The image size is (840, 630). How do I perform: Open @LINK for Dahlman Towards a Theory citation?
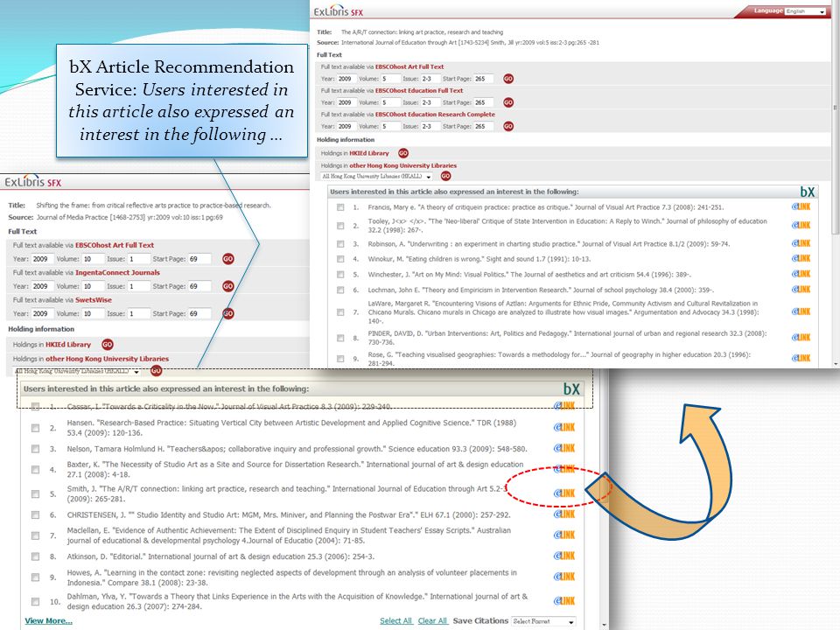[x=564, y=601]
